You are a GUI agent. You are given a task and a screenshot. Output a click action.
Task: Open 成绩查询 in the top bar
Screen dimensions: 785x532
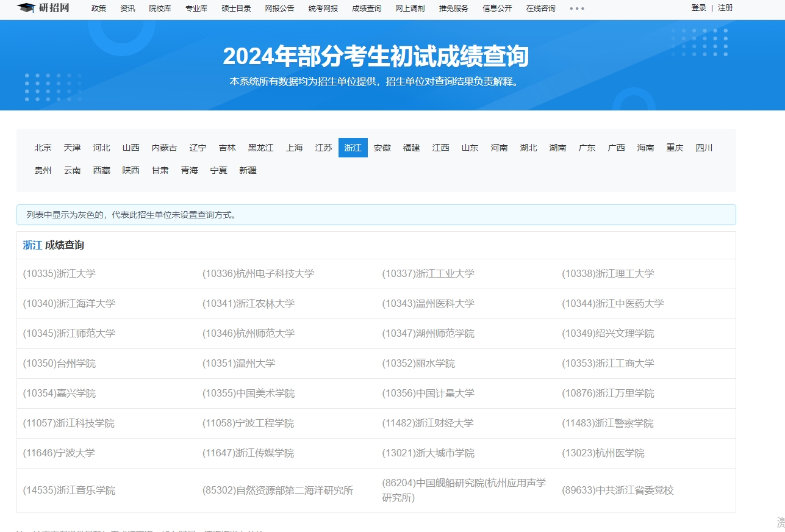click(367, 9)
